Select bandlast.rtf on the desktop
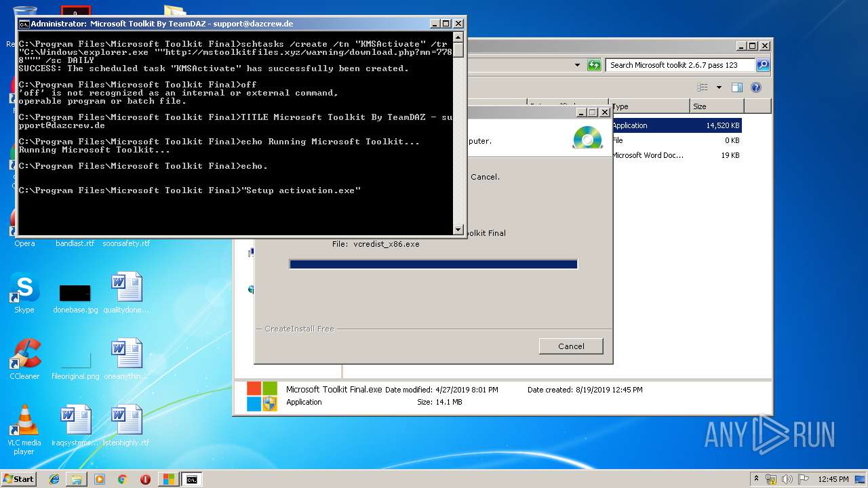The height and width of the screenshot is (488, 868). (x=75, y=243)
